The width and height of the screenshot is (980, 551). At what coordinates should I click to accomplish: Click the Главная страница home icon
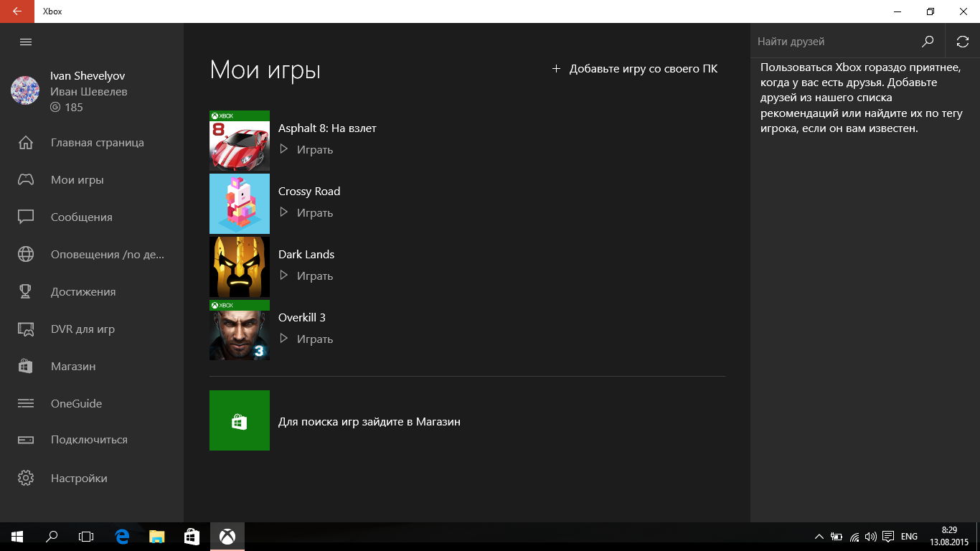coord(26,143)
